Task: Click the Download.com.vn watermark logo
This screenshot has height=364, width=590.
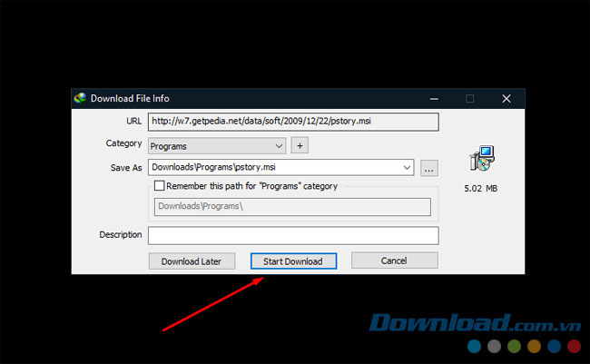Action: [463, 322]
